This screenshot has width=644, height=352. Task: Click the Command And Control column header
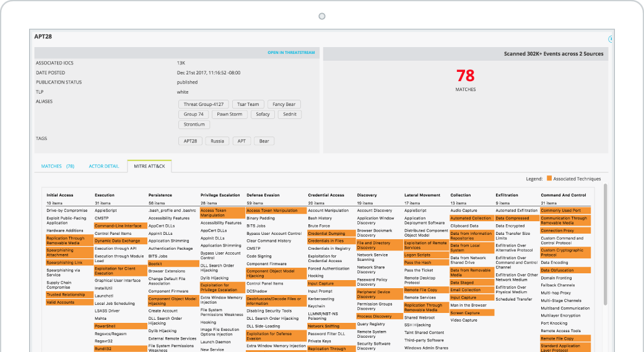pos(563,195)
